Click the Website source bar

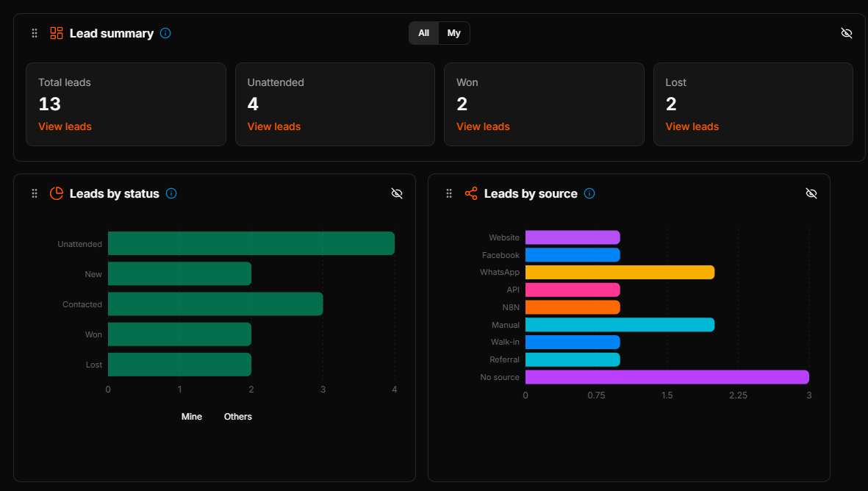click(x=573, y=237)
